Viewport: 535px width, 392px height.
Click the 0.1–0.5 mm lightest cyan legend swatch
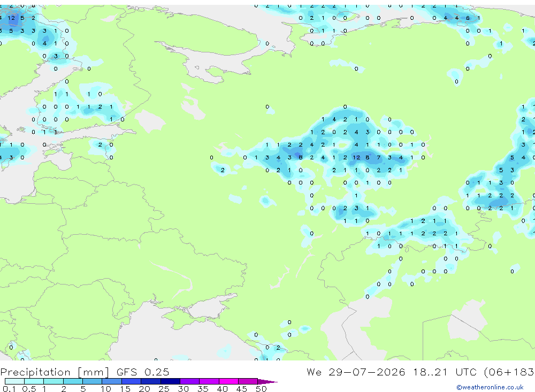[14, 381]
